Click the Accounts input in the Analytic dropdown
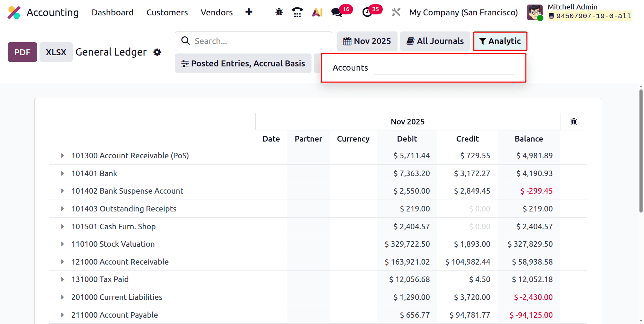The width and height of the screenshot is (644, 324). (444, 68)
